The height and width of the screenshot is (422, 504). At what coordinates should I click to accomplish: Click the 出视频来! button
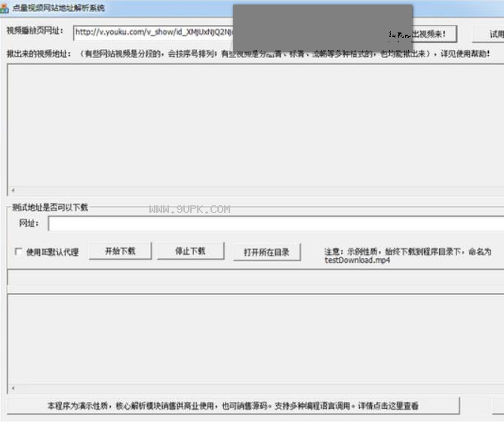coord(434,34)
